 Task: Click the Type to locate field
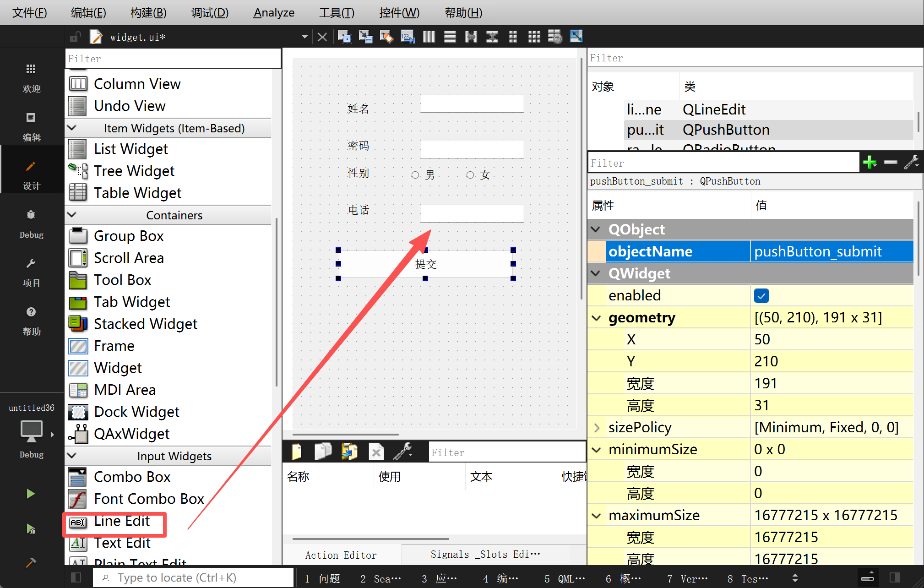(x=192, y=577)
